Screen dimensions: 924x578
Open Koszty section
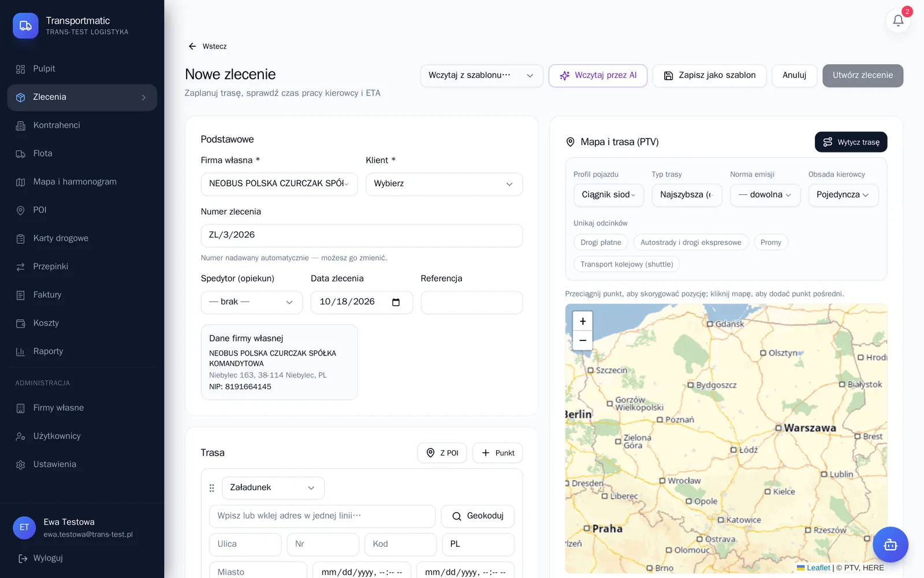coord(82,324)
